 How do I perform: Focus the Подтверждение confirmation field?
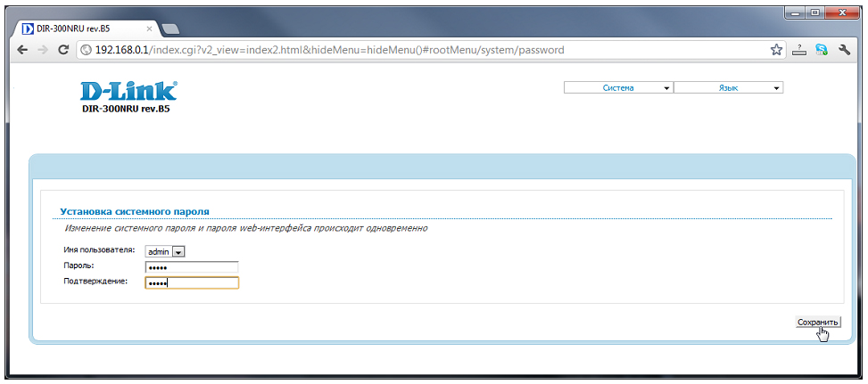(192, 283)
